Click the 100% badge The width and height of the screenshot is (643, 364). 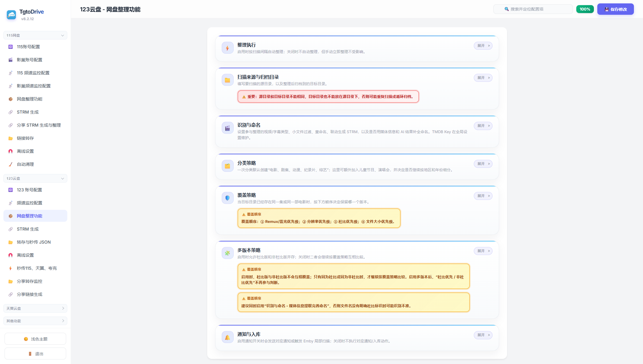585,9
